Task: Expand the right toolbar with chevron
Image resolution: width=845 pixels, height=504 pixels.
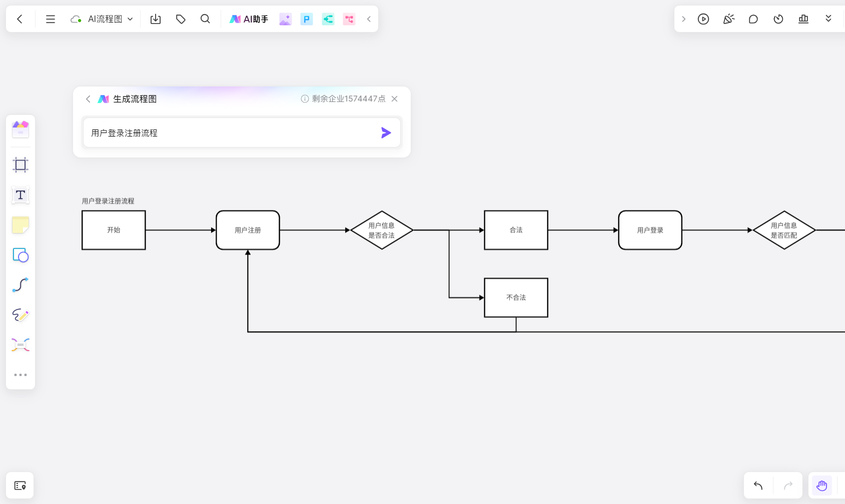Action: click(x=683, y=19)
